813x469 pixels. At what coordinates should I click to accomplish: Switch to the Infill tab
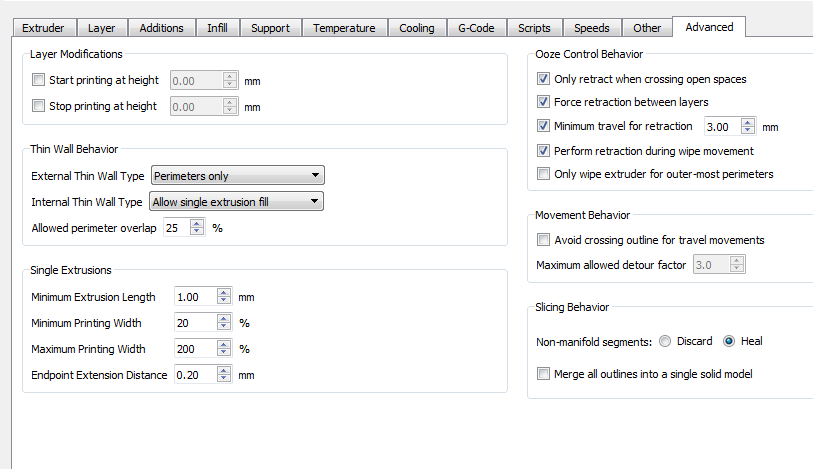[217, 28]
